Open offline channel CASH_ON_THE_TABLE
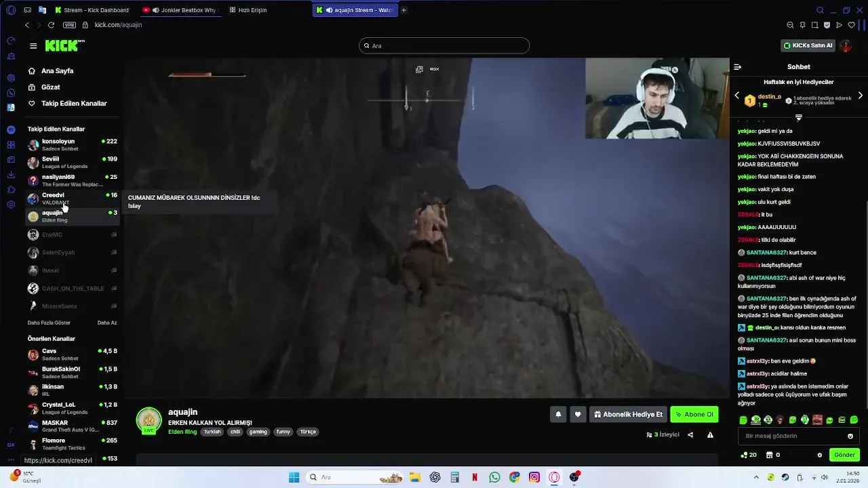This screenshot has width=868, height=488. click(x=73, y=288)
